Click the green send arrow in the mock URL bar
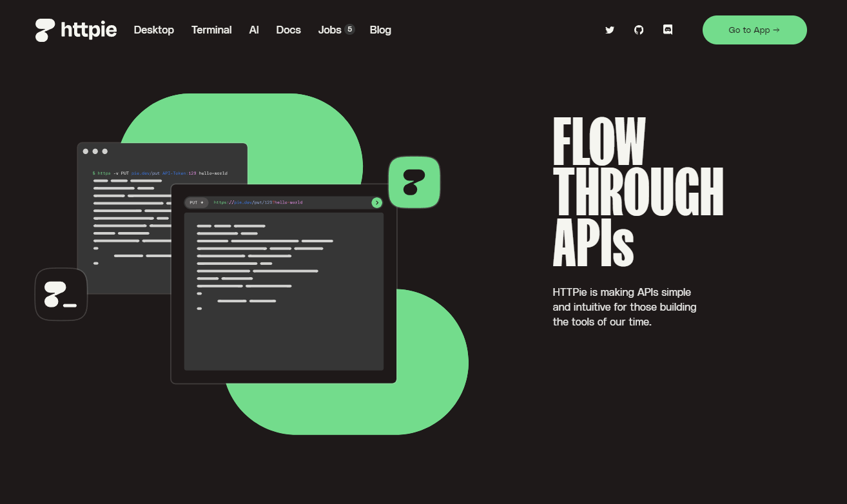This screenshot has width=847, height=504. pos(377,202)
